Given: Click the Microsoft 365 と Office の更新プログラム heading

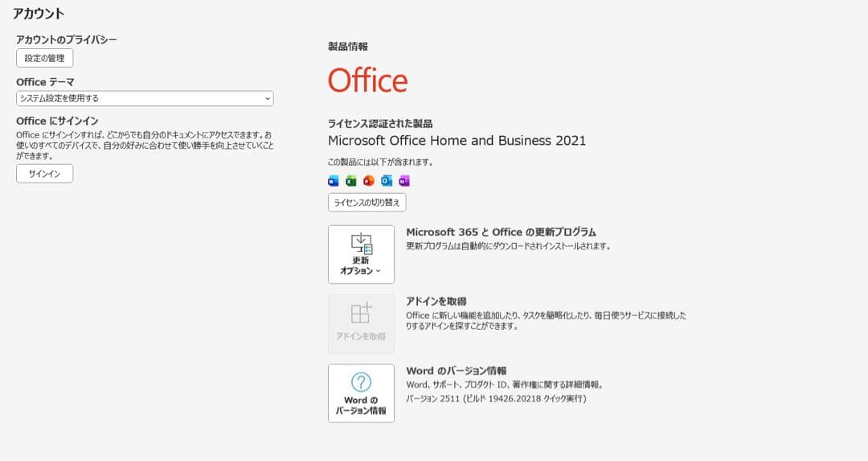Looking at the screenshot, I should pos(501,233).
